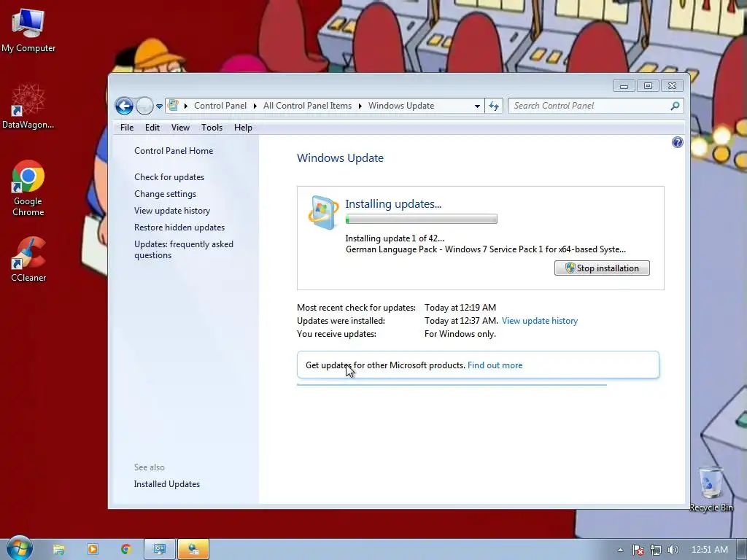Open CCleaner desktop shortcut
The width and height of the screenshot is (747, 560).
click(28, 260)
